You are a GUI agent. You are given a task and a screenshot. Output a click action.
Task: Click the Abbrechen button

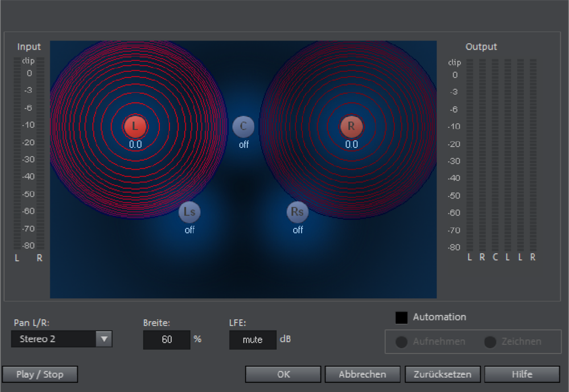pos(362,374)
